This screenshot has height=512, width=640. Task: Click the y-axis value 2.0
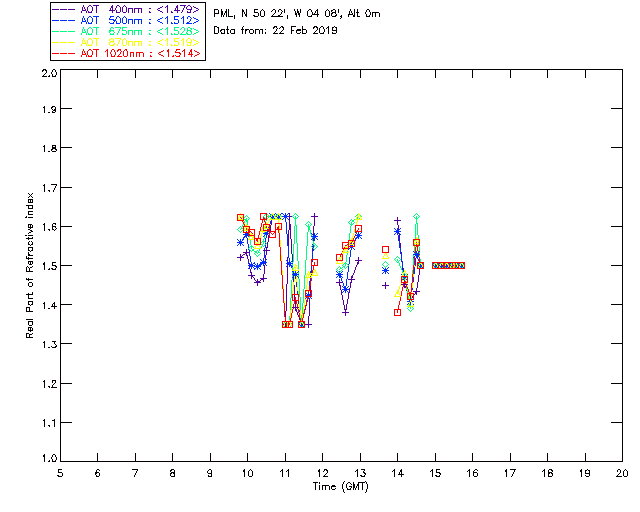49,73
